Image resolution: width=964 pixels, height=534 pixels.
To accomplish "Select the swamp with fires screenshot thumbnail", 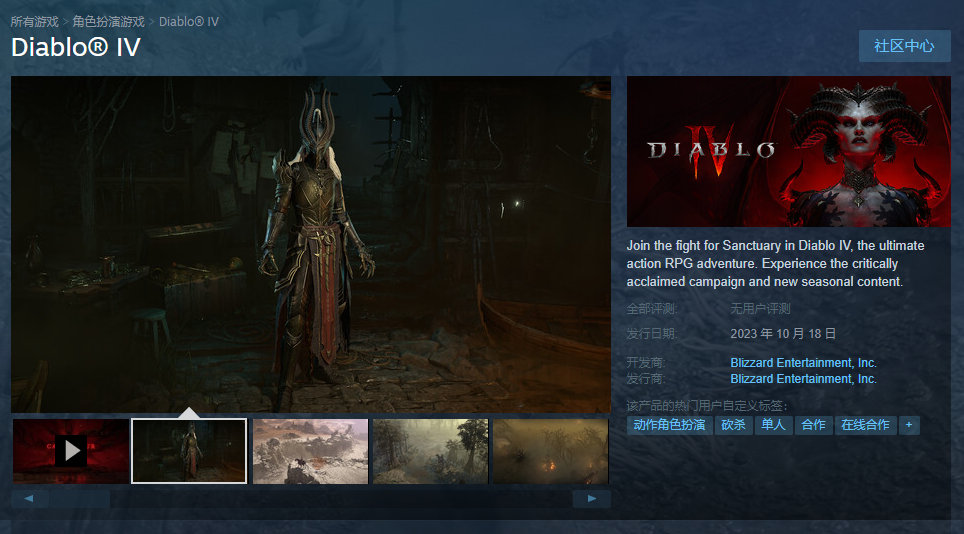I will pyautogui.click(x=550, y=451).
